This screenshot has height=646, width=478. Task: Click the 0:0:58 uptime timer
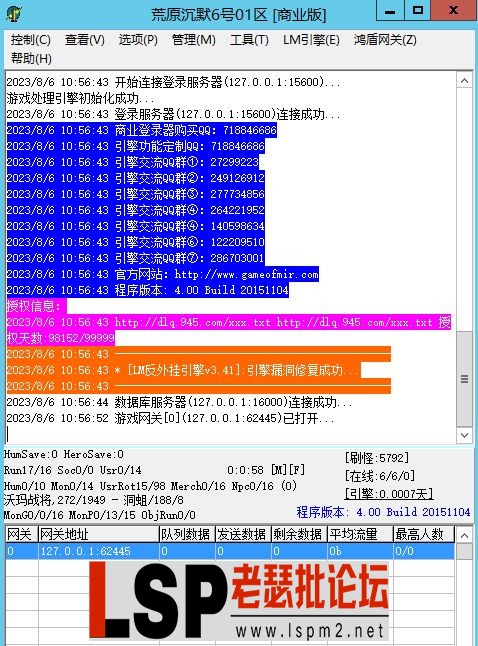[x=245, y=470]
